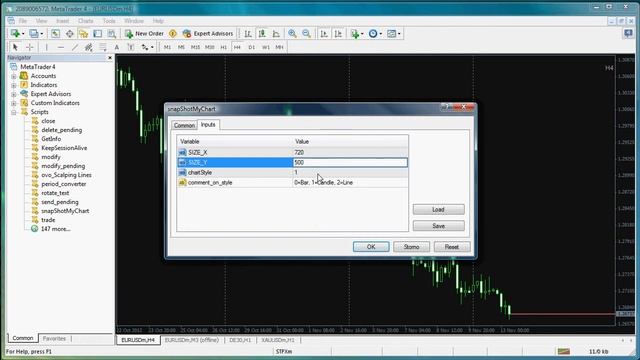Select the chartStyle row value
The height and width of the screenshot is (360, 640).
(350, 172)
